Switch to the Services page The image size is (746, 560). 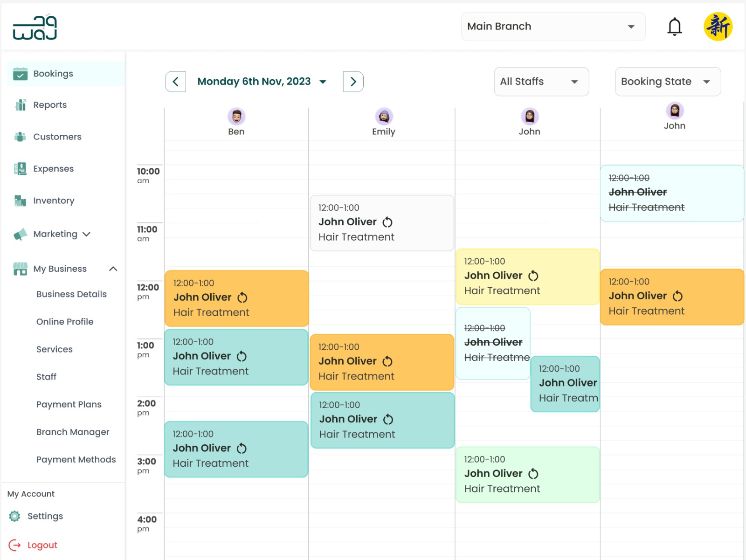point(55,349)
